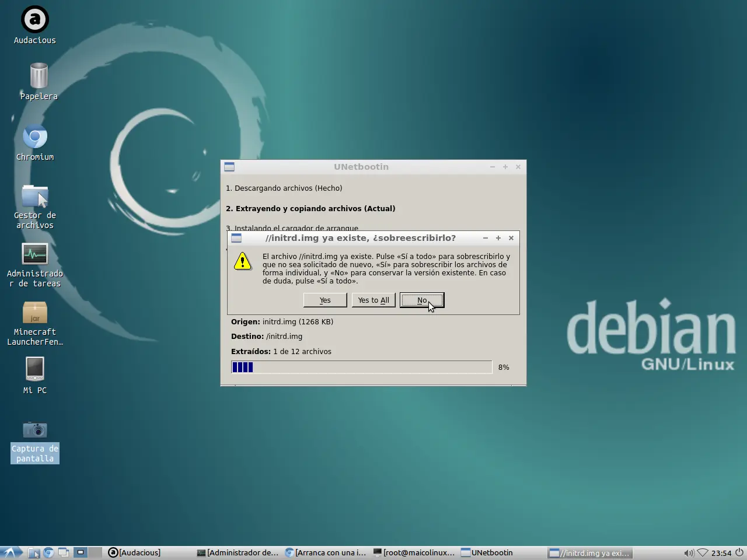Click the power/logout tray icon
Screen dimensions: 747x560
[739, 552]
